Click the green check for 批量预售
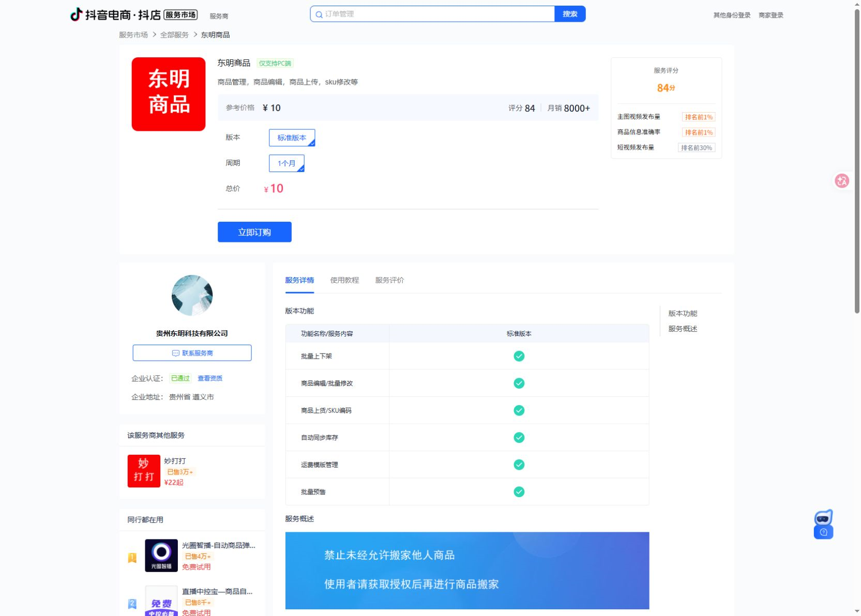Screen dimensions: 861x616 [x=519, y=492]
